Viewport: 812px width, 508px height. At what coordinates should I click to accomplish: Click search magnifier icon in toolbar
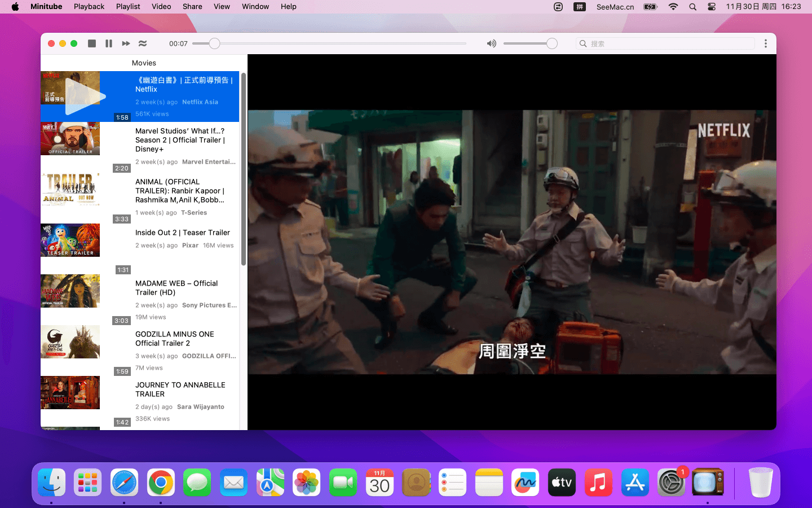(x=583, y=43)
